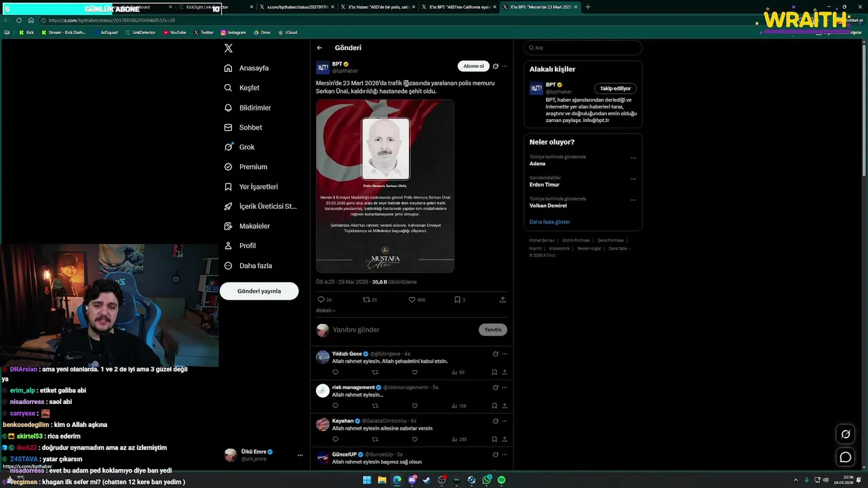Screen dimensions: 868x488
Task: Open the floating chat messages button
Action: click(846, 457)
